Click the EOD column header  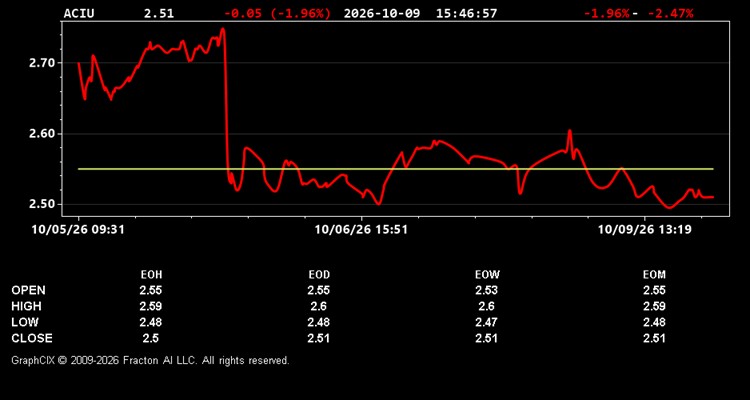tap(319, 275)
